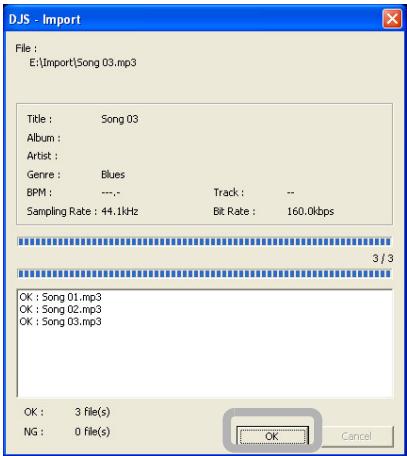This screenshot has height=456, width=407.
Task: Click the OK button
Action: 272,436
